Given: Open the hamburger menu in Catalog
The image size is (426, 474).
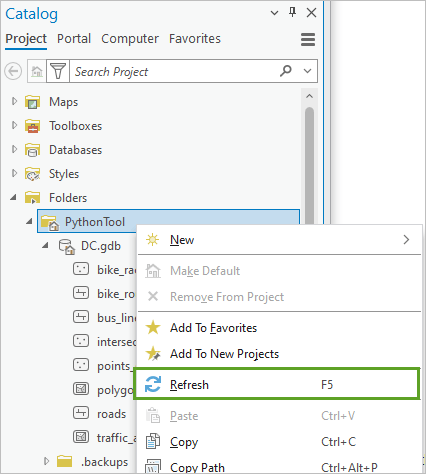Looking at the screenshot, I should tap(308, 39).
